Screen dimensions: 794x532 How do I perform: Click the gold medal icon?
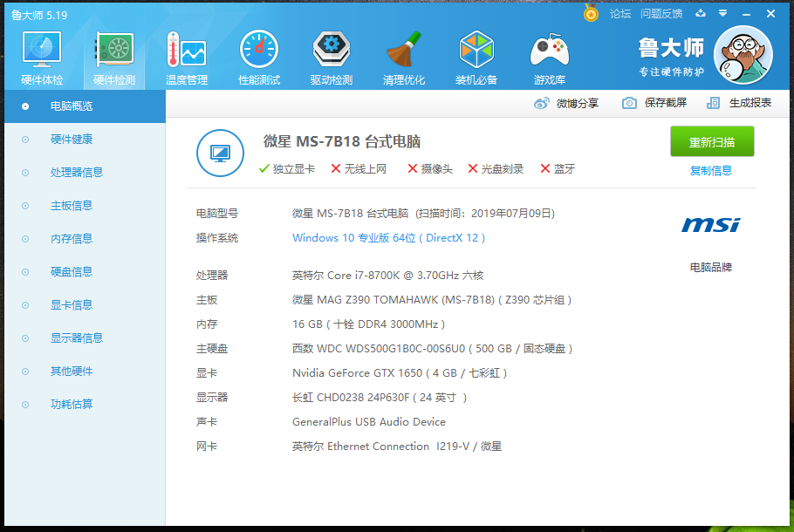[x=591, y=13]
